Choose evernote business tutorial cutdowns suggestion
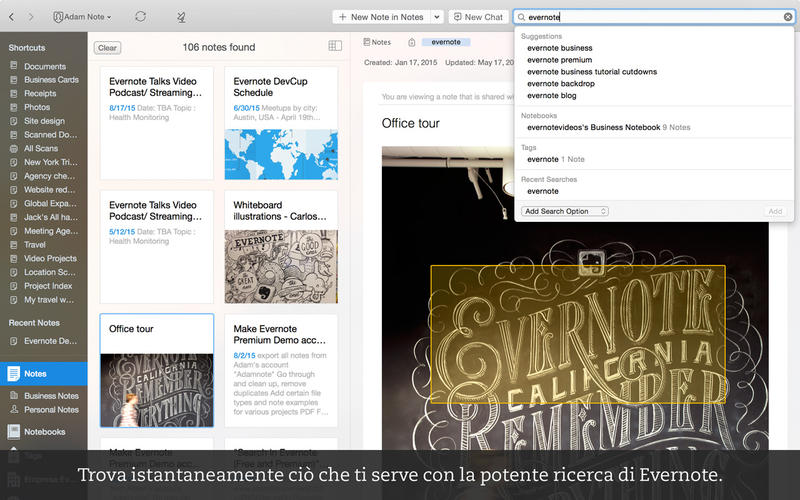Screen dimensions: 800x500 pos(592,72)
